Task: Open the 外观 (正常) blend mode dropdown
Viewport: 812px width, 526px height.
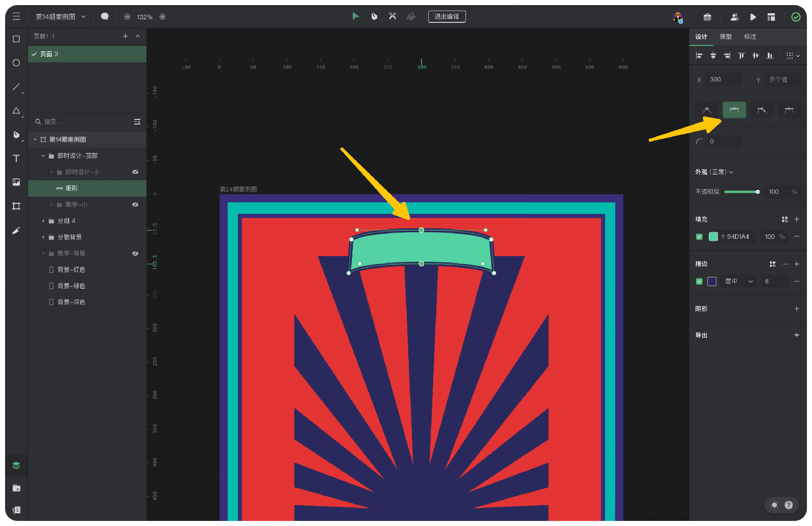Action: [x=714, y=172]
